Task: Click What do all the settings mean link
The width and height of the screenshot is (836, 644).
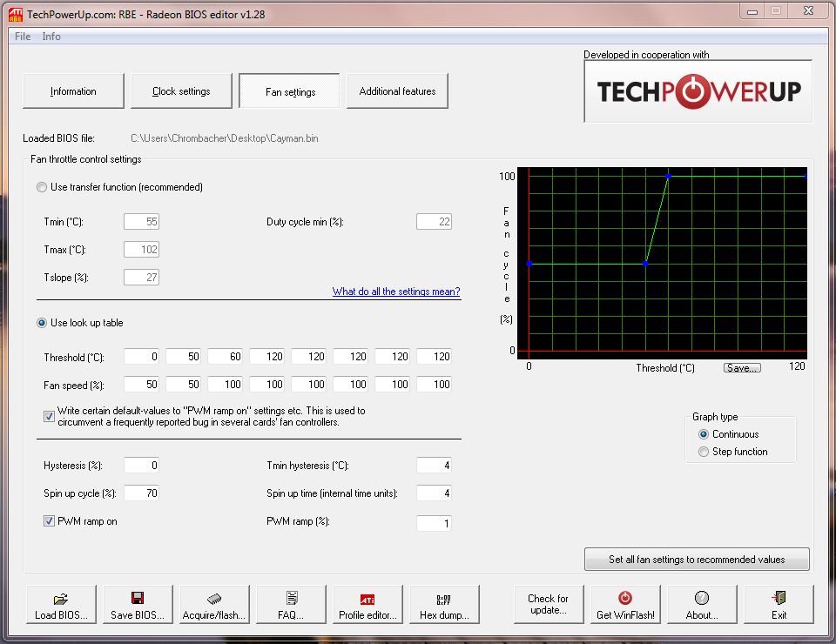Action: pos(396,292)
